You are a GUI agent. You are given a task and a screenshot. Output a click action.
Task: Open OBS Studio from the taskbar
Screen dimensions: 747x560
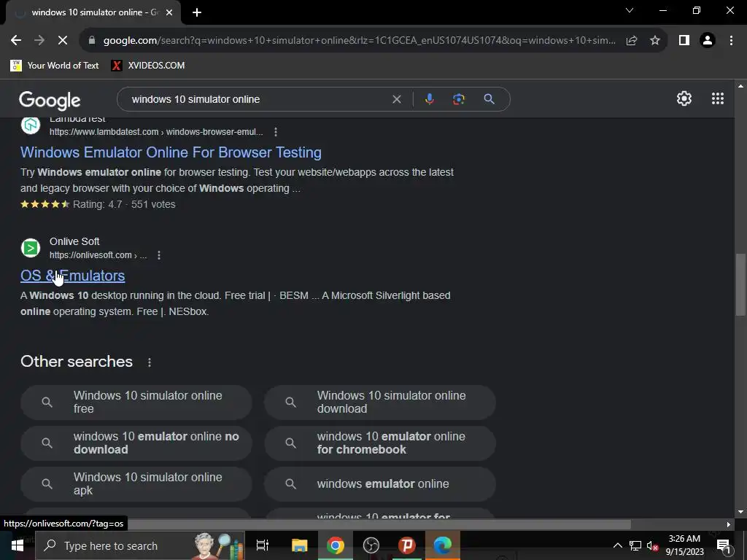pyautogui.click(x=371, y=545)
